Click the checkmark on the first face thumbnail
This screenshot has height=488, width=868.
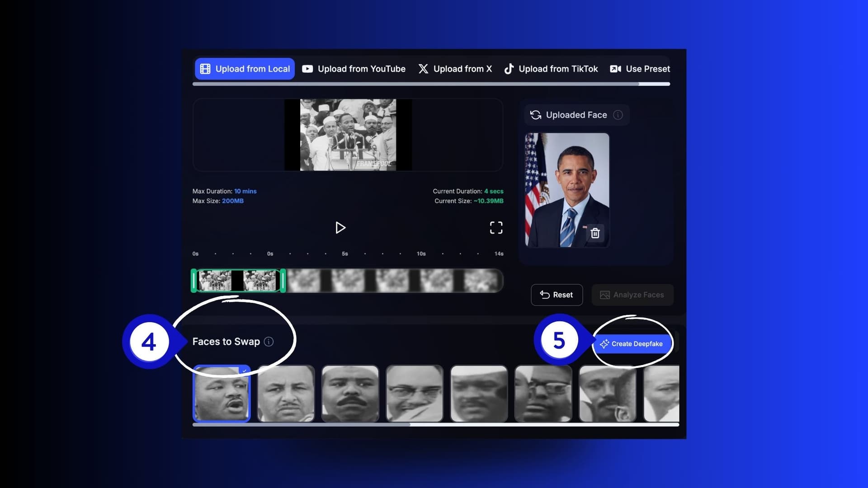(245, 371)
